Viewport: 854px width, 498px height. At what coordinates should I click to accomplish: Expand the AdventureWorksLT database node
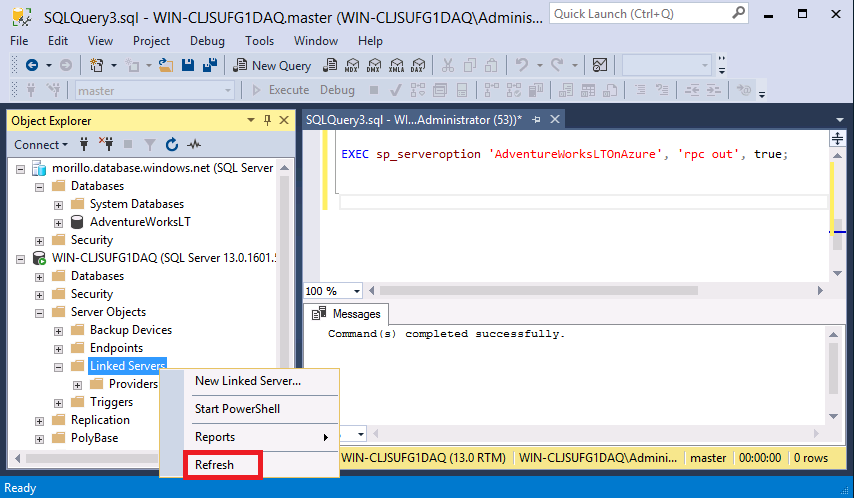(58, 223)
